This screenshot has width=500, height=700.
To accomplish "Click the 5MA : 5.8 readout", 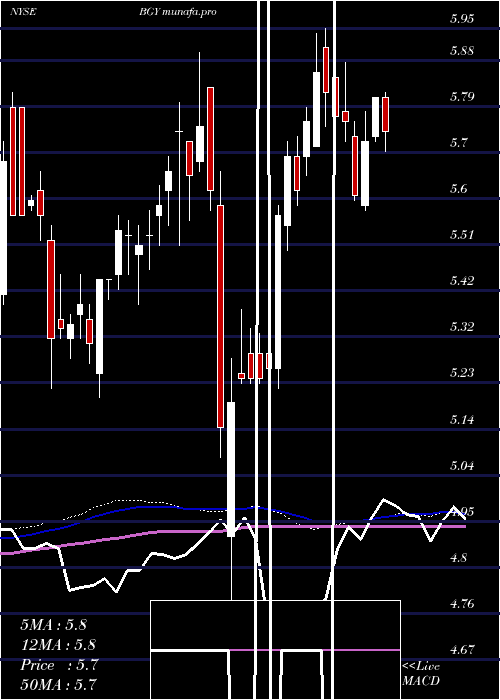I will tap(54, 625).
